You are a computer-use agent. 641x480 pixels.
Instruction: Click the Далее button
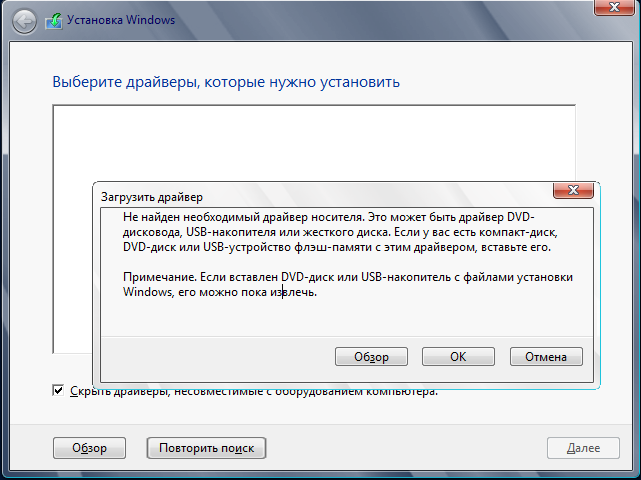(x=582, y=448)
